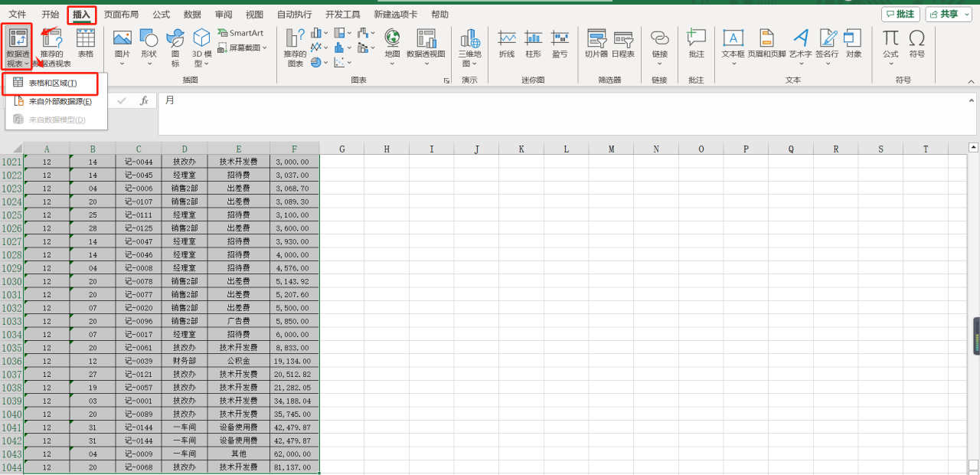The height and width of the screenshot is (475, 980).
Task: Switch to the 审阅 (Review) tab
Action: (224, 14)
